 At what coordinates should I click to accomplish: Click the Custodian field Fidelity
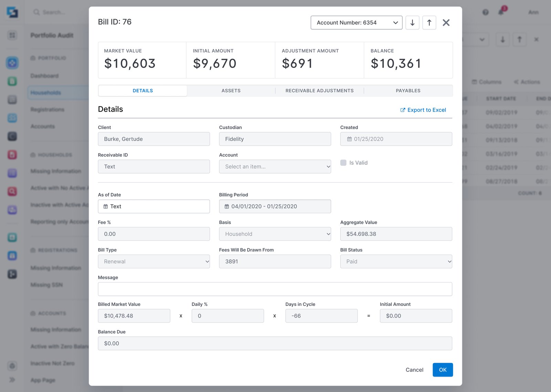pos(275,139)
